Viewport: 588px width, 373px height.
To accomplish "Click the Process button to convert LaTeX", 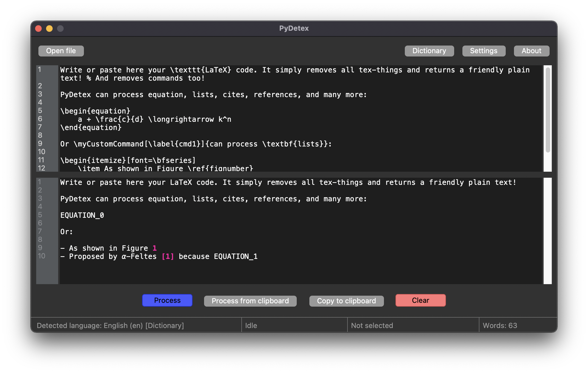I will [x=167, y=300].
